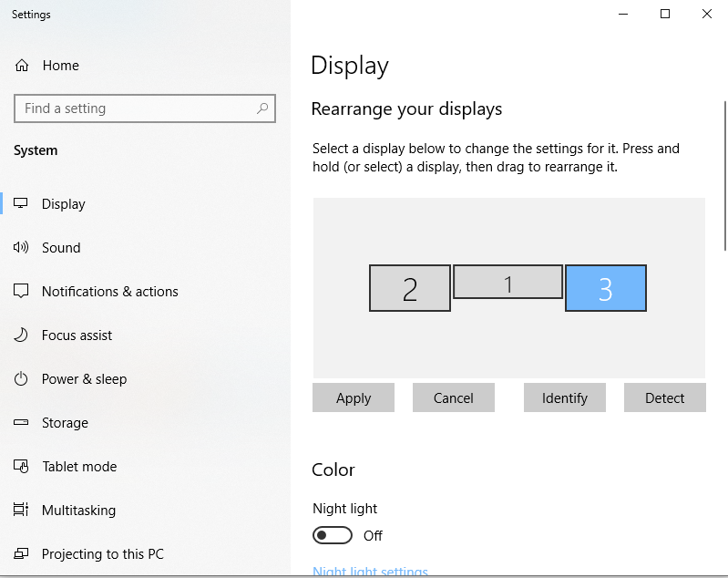This screenshot has height=578, width=728.
Task: Click the Home house icon
Action: (21, 66)
